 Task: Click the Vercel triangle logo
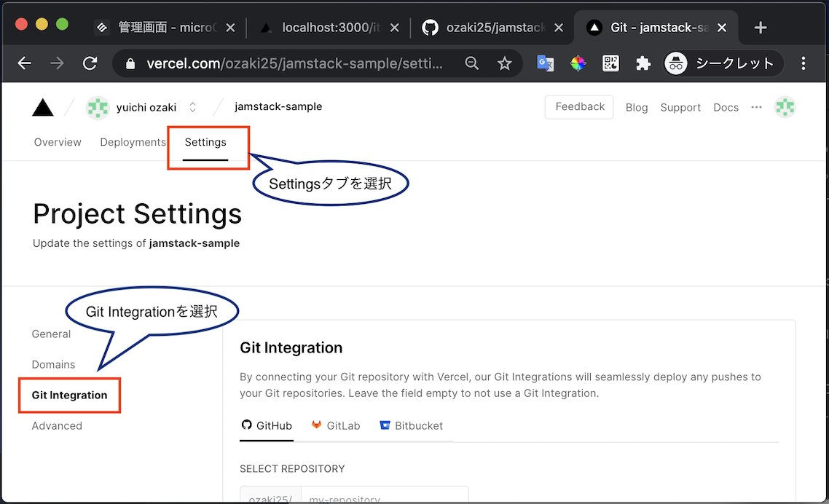click(43, 107)
